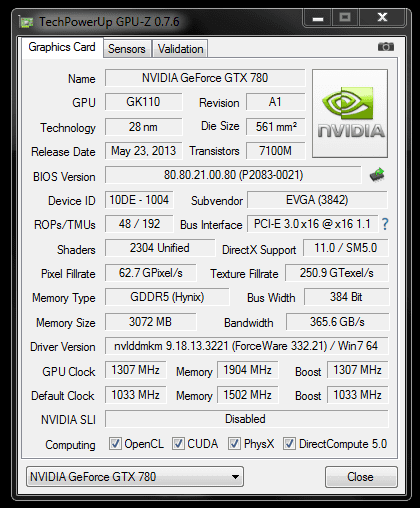
Task: Click the GPU-Z title bar app icon
Action: [27, 23]
